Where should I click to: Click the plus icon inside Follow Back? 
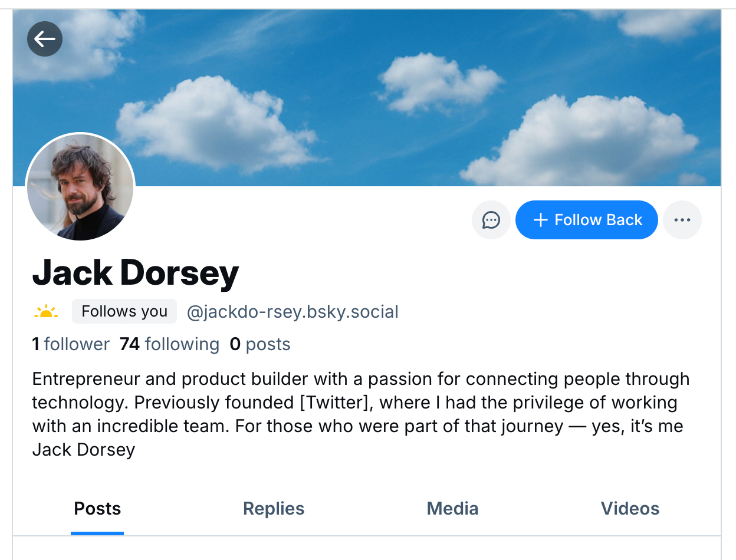[x=540, y=220]
